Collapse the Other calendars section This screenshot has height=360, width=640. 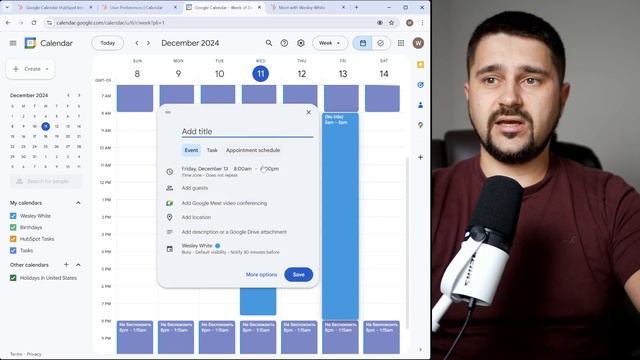coord(78,264)
